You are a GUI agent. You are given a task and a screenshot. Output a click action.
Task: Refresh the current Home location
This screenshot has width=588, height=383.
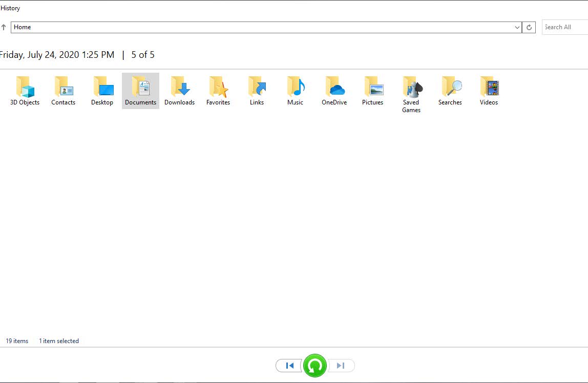tap(529, 27)
